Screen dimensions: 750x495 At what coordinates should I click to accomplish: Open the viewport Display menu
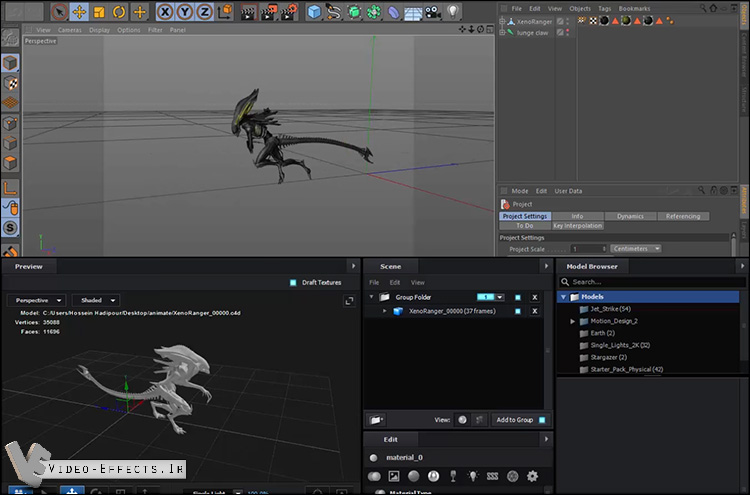(99, 30)
